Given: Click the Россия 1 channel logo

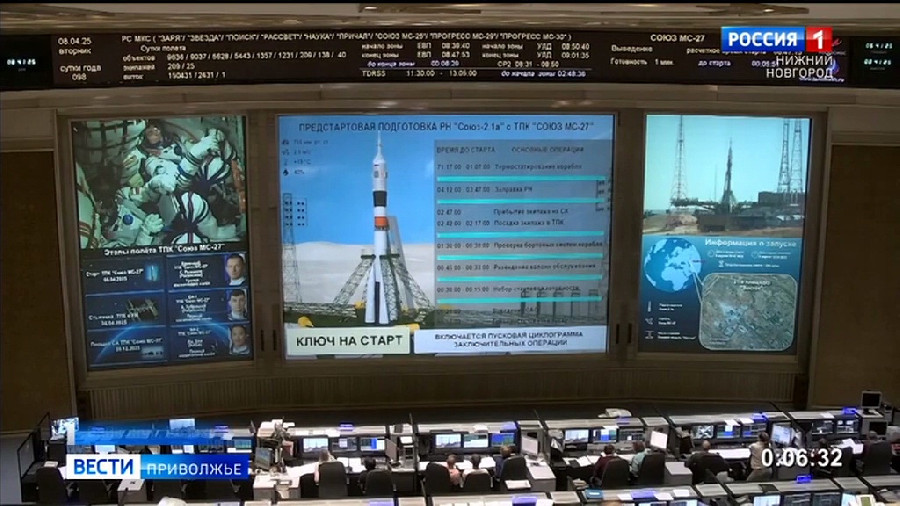Looking at the screenshot, I should pos(776,39).
